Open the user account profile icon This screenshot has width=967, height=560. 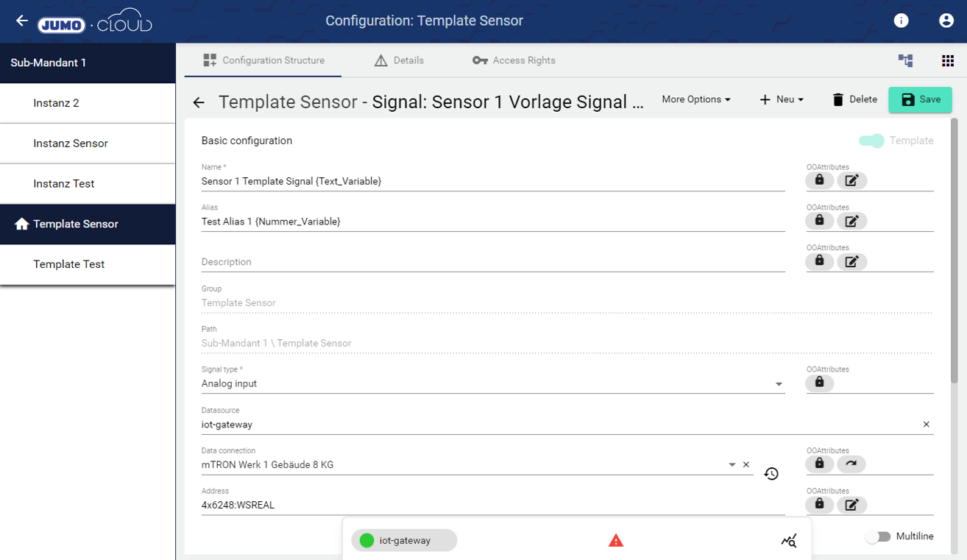tap(946, 21)
